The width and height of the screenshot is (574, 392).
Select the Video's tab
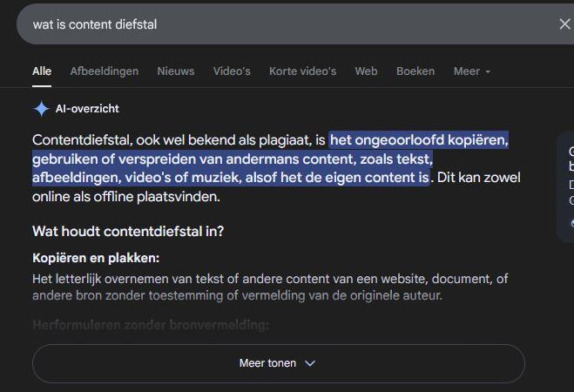232,71
